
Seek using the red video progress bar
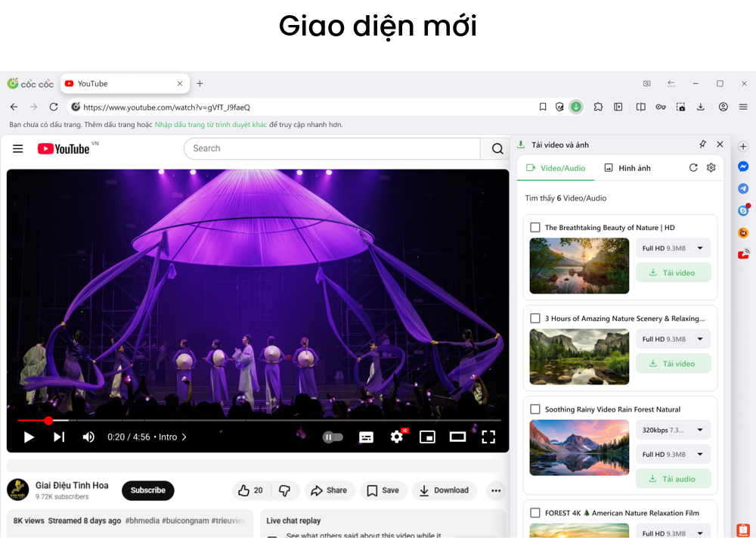pos(259,420)
